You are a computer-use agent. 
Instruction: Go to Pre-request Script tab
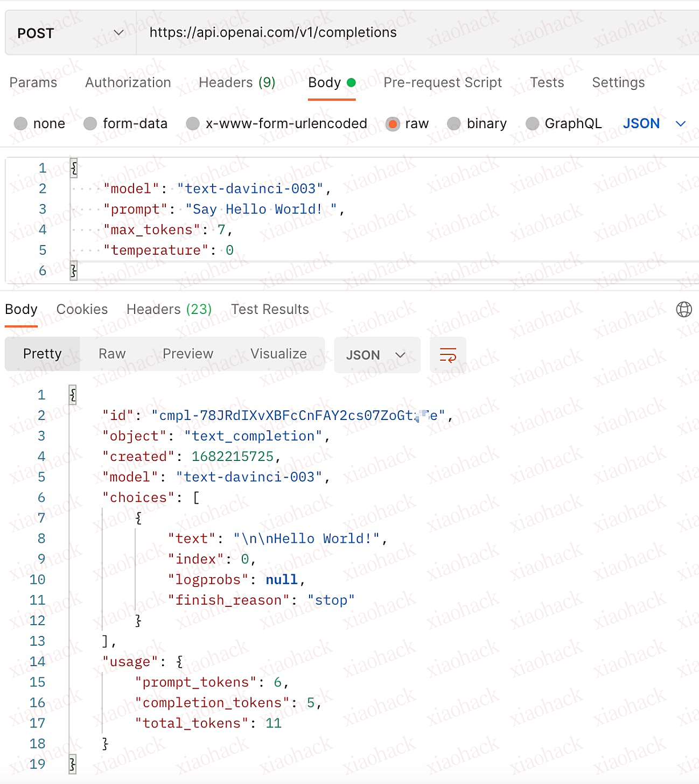(442, 82)
